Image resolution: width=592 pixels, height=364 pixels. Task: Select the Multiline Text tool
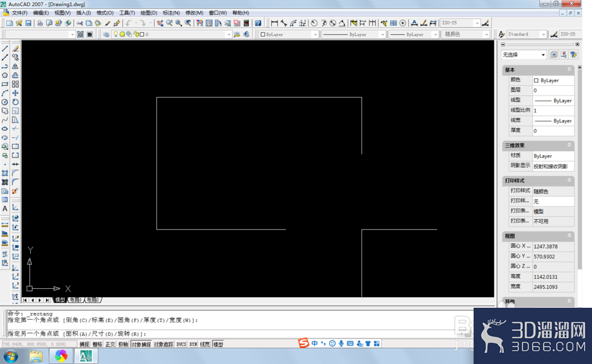(x=5, y=209)
